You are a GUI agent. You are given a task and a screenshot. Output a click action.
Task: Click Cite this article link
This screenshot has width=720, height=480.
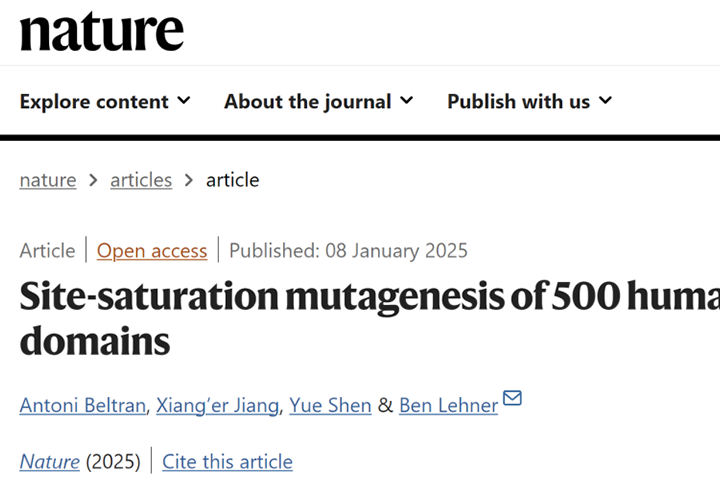(x=227, y=461)
